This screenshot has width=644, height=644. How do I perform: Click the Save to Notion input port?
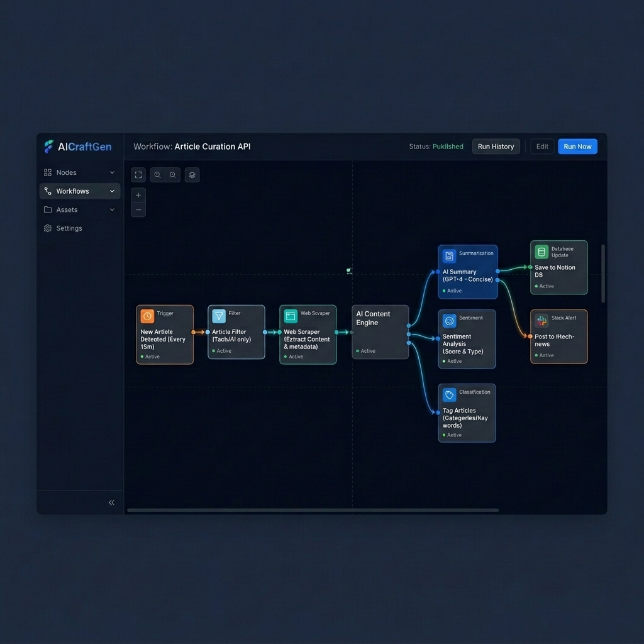pyautogui.click(x=530, y=267)
